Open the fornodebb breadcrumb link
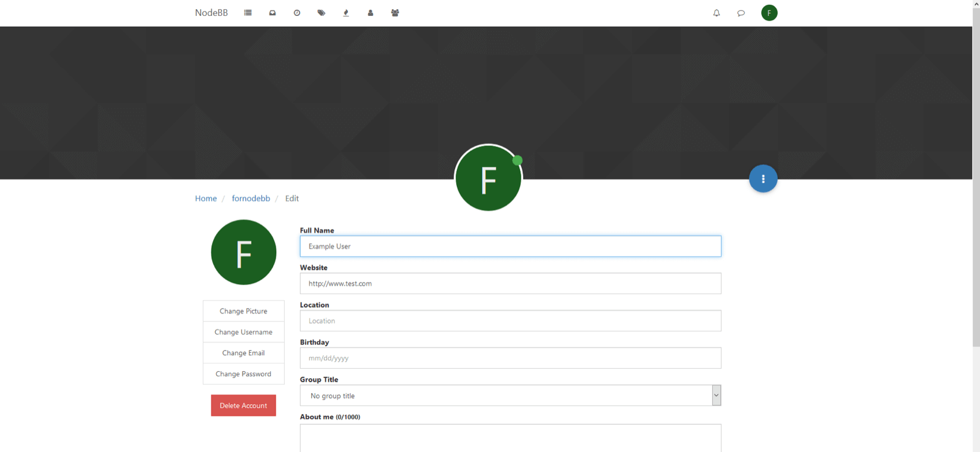The height and width of the screenshot is (452, 980). click(251, 198)
